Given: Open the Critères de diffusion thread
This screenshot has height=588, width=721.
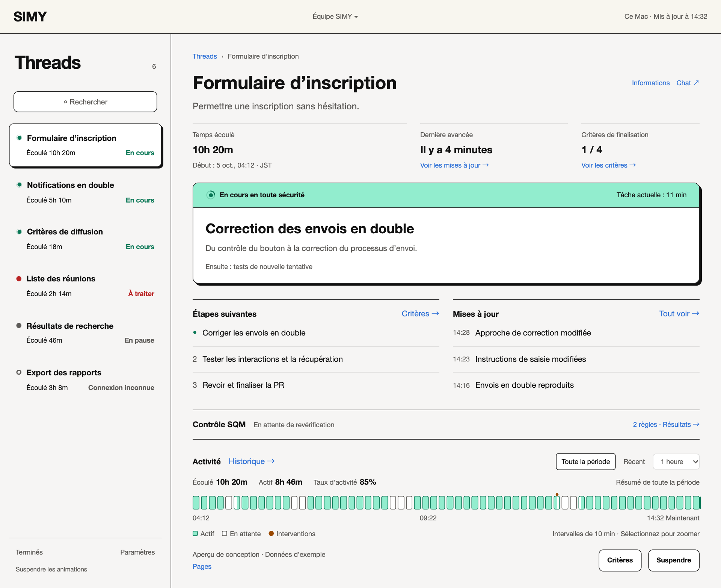Looking at the screenshot, I should coord(86,239).
